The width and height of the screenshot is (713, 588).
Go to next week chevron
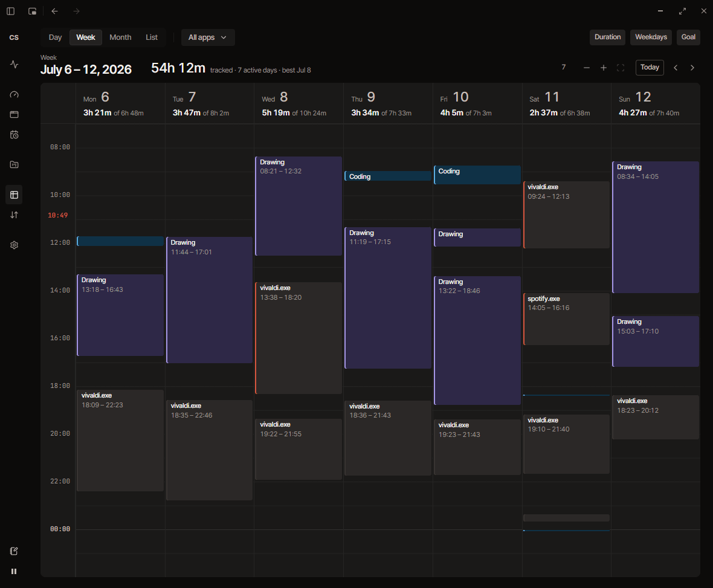point(692,68)
